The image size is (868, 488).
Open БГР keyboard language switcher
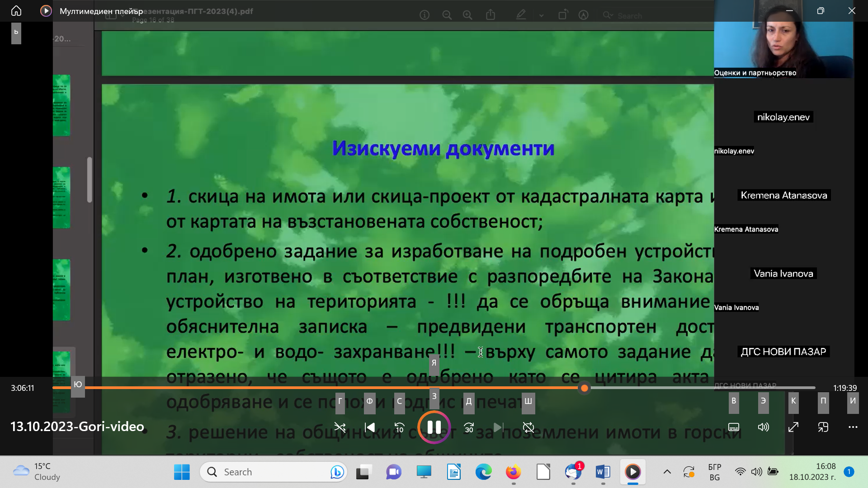pyautogui.click(x=715, y=472)
